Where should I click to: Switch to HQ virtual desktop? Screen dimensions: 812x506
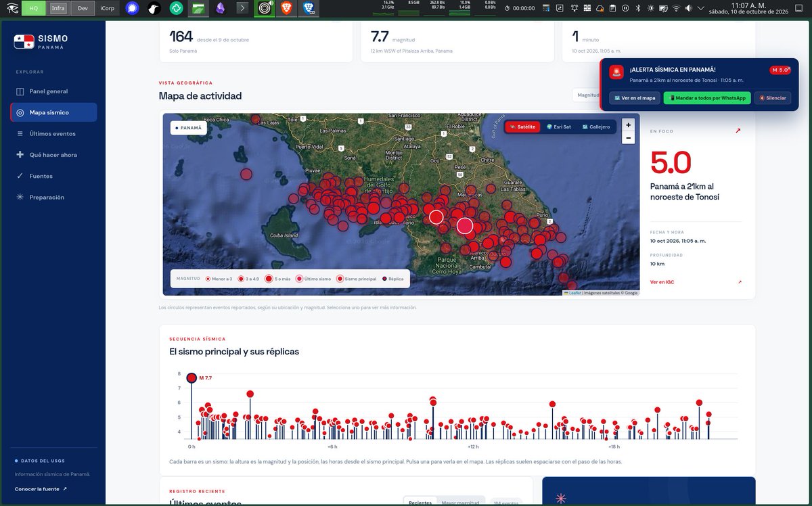(33, 8)
